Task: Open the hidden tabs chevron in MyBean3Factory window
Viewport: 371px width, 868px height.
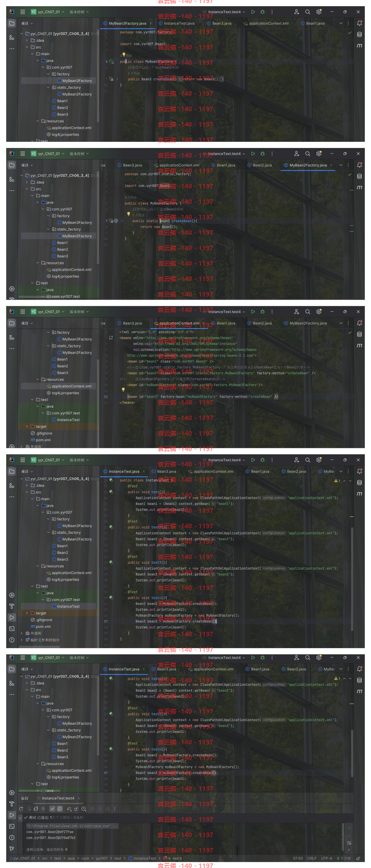Action: click(341, 23)
